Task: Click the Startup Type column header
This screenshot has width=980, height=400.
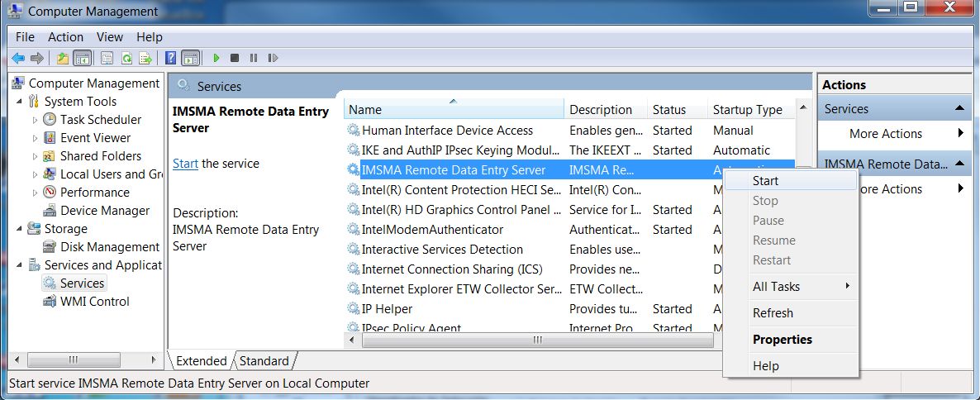Action: [x=747, y=110]
